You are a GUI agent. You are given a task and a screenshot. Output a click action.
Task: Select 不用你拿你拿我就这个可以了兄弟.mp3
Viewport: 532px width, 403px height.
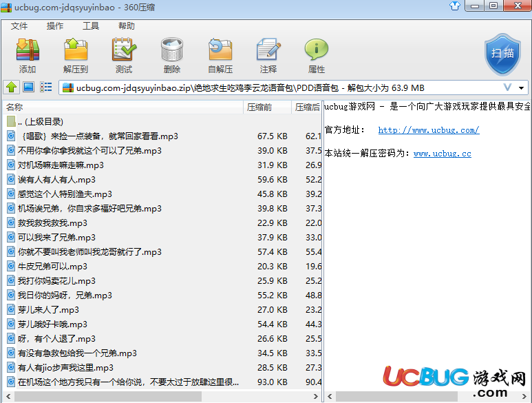tap(162, 150)
